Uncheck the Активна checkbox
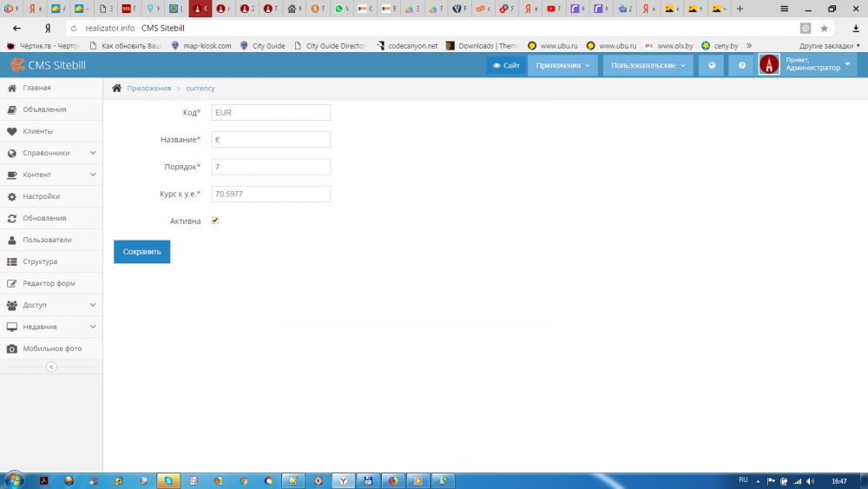868x489 pixels. 215,221
